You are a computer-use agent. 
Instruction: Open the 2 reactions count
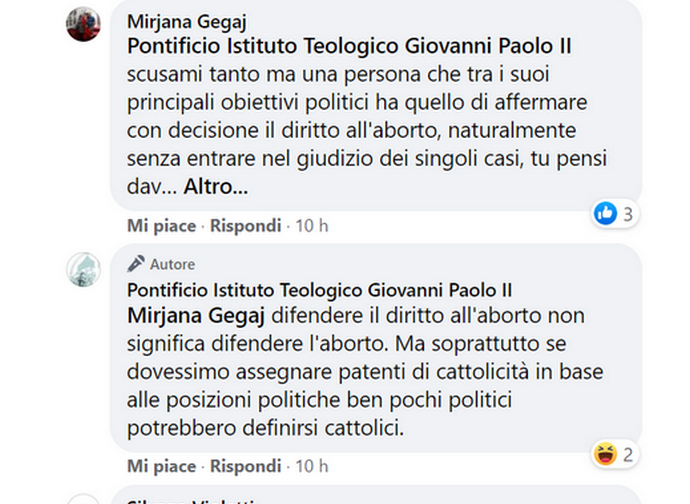click(628, 455)
